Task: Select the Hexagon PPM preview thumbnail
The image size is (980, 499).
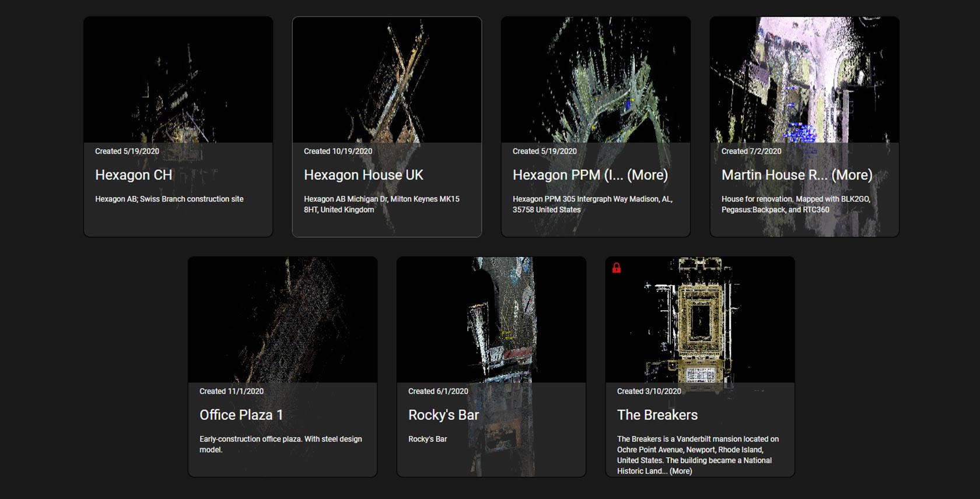Action: [596, 80]
